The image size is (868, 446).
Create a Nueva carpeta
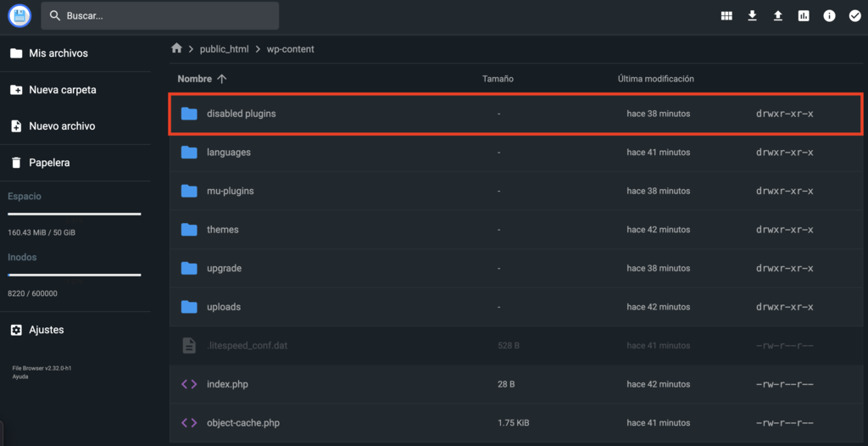(x=62, y=90)
